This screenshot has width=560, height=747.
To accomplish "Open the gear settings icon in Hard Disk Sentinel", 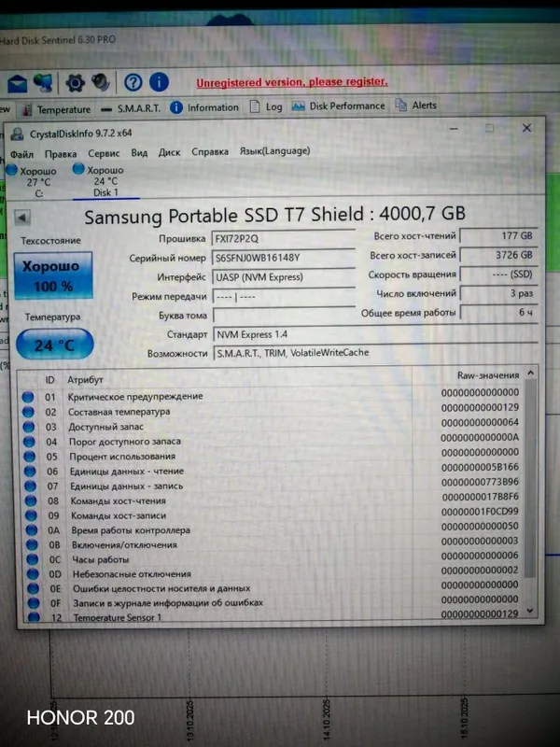I will click(75, 83).
